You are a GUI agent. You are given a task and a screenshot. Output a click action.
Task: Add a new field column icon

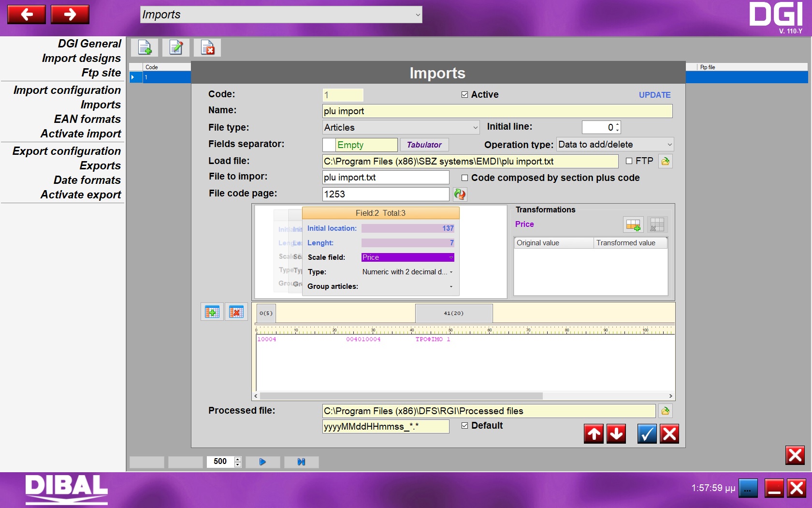(212, 312)
